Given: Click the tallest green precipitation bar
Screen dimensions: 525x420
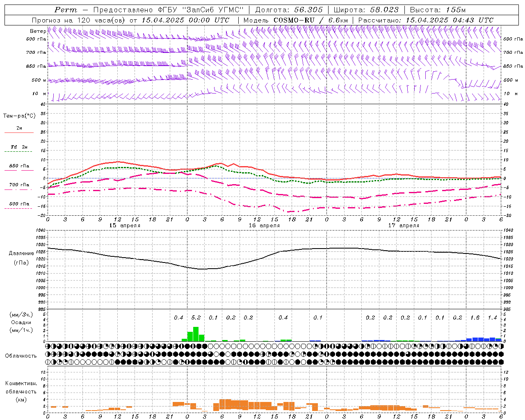Looking at the screenshot, I should point(196,334).
